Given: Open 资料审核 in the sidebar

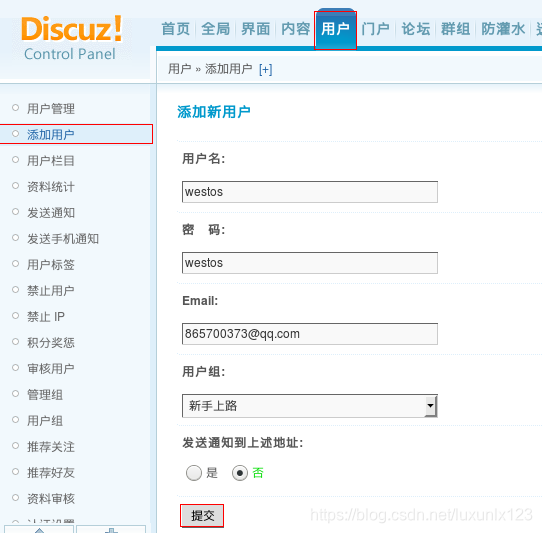Looking at the screenshot, I should point(51,498).
